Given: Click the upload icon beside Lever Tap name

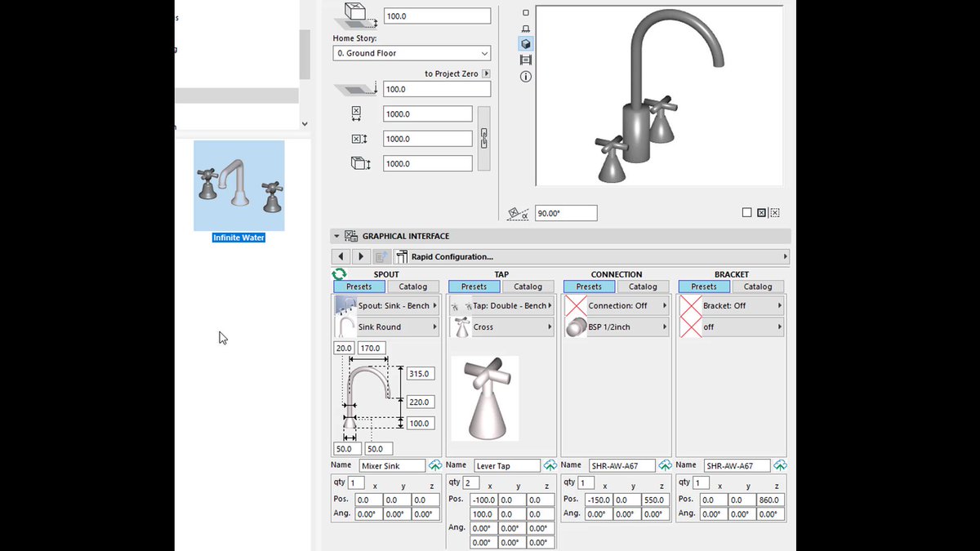Looking at the screenshot, I should click(550, 465).
